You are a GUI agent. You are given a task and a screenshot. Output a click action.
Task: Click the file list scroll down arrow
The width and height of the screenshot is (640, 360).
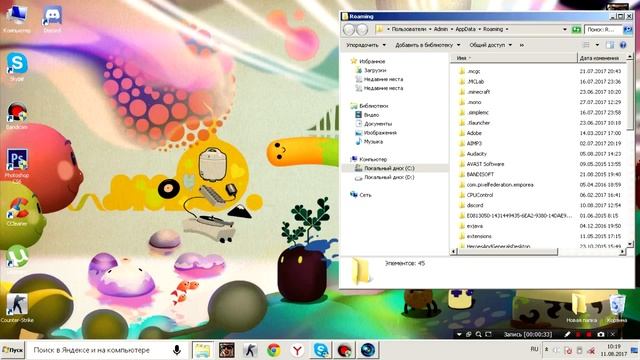pyautogui.click(x=630, y=244)
